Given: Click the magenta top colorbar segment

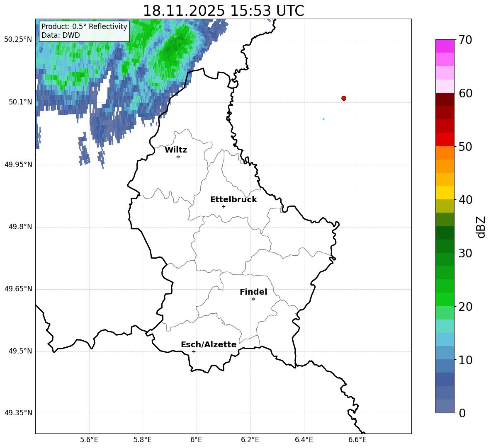Looking at the screenshot, I should tap(445, 46).
